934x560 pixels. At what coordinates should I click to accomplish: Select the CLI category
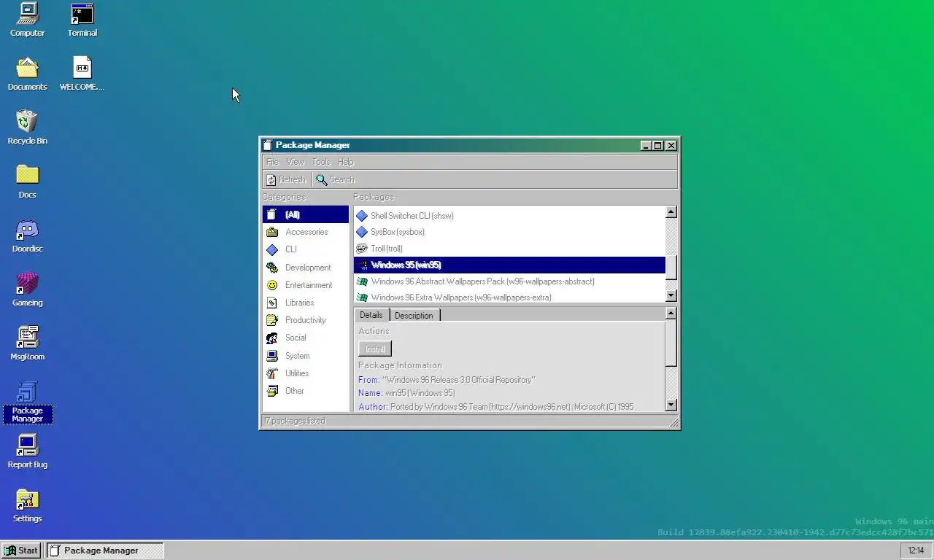pos(306,249)
